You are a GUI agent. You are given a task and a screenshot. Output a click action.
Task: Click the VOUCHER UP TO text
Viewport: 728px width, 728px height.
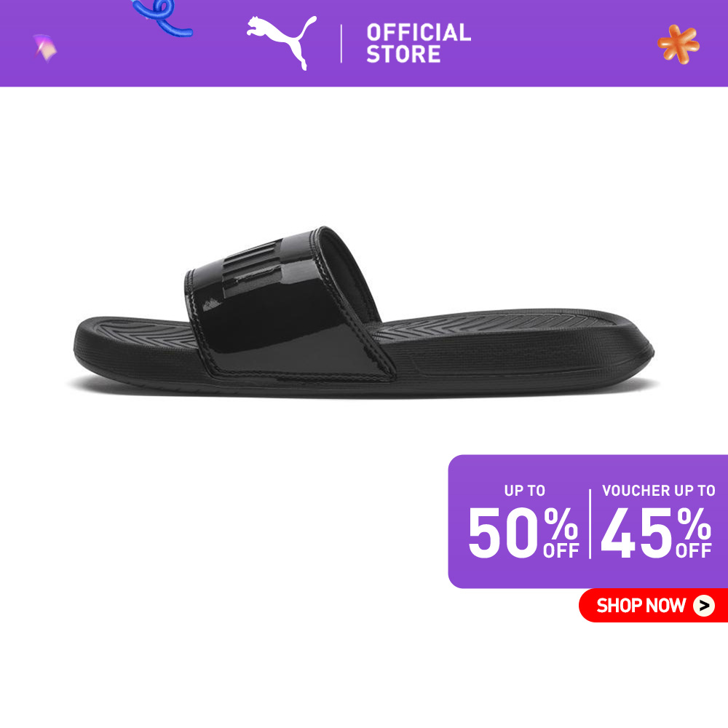click(658, 490)
